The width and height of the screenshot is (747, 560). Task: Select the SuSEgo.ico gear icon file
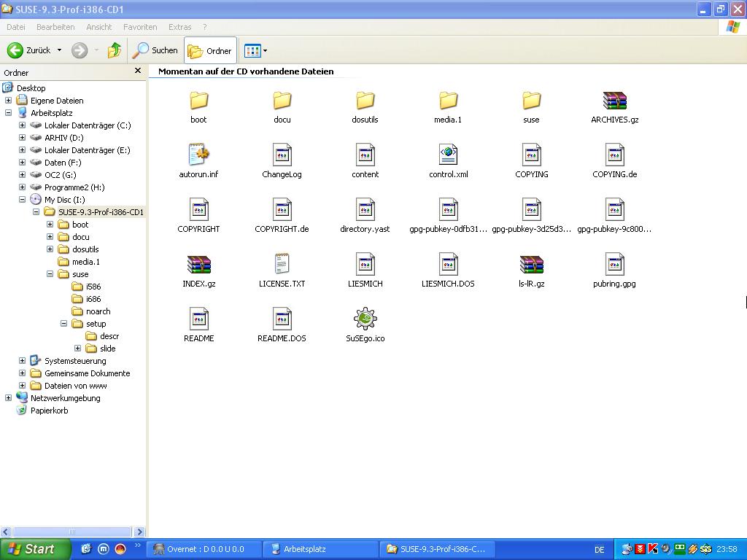(x=365, y=319)
